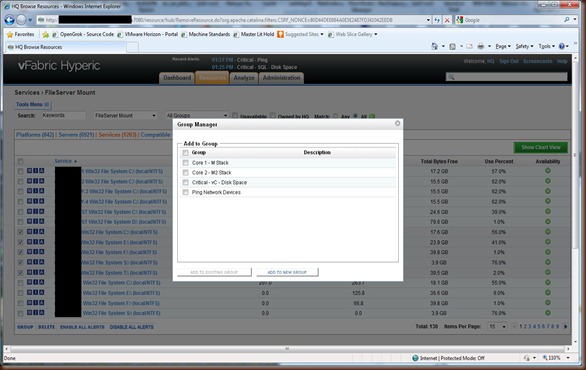Toggle the Unavailable filter checkbox

(x=235, y=115)
